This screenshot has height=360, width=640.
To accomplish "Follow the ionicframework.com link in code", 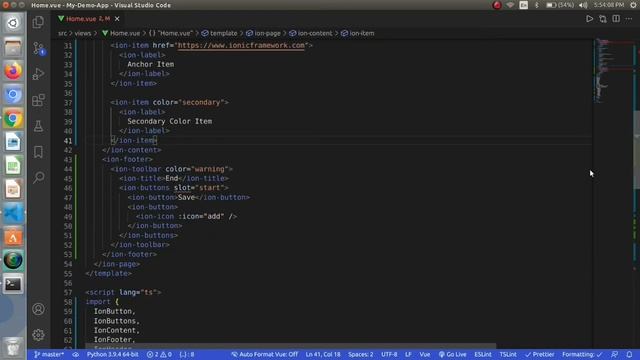I will coord(241,45).
